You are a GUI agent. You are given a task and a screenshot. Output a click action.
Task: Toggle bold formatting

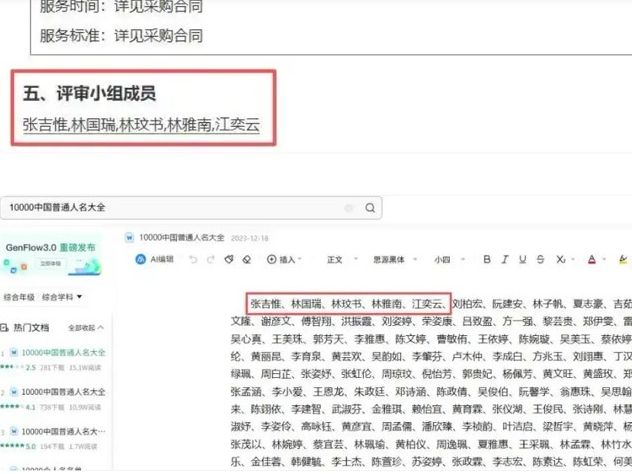485,259
